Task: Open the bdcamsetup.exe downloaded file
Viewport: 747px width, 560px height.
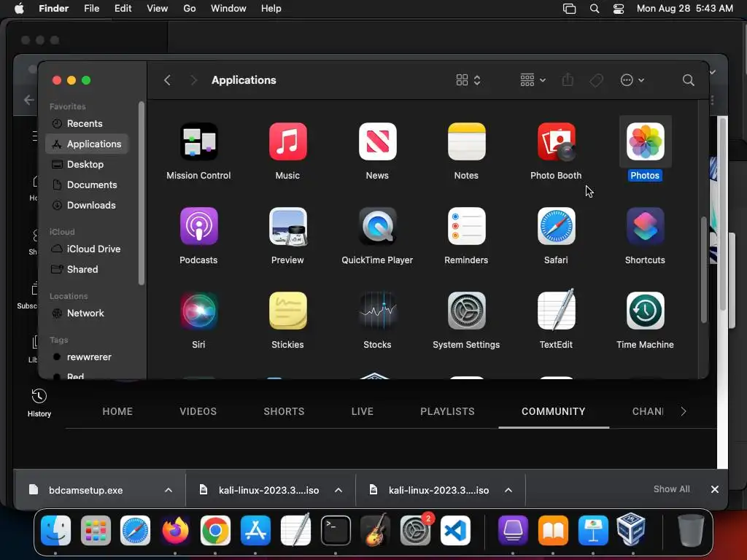Action: [x=86, y=490]
